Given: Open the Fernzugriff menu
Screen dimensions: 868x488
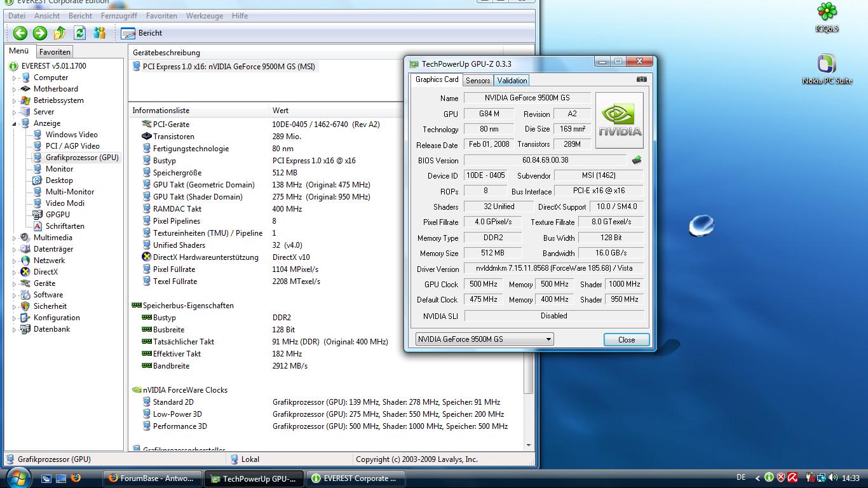Looking at the screenshot, I should click(x=118, y=16).
